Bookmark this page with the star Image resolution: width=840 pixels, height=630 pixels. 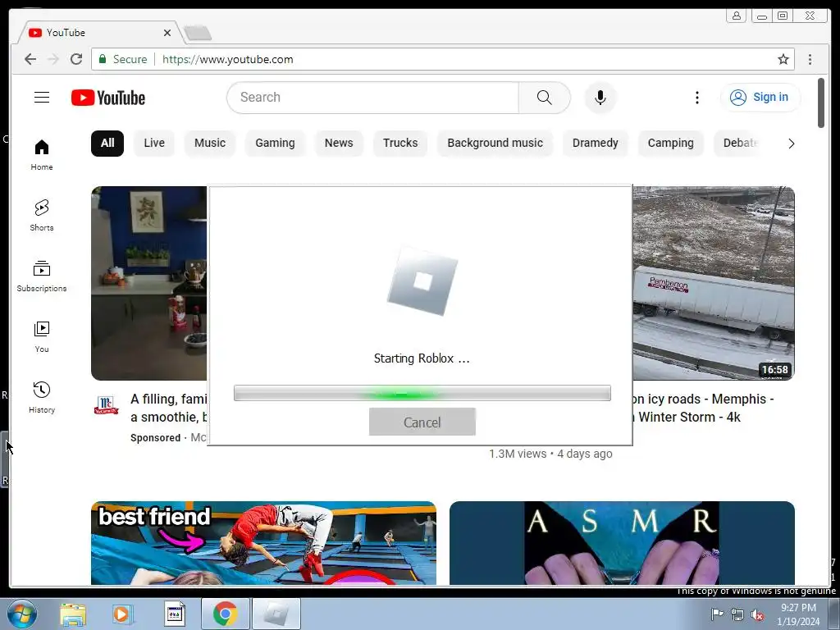[x=783, y=59]
